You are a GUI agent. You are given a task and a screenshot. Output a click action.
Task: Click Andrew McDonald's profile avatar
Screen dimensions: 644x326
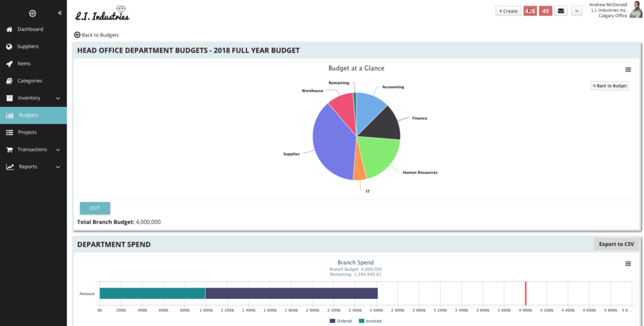(x=635, y=9)
